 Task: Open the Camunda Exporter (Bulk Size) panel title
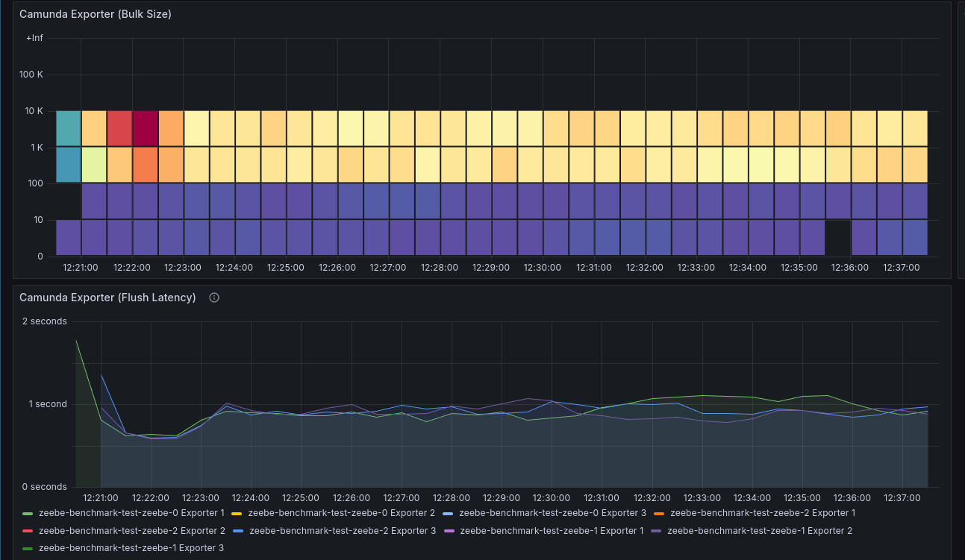[96, 14]
